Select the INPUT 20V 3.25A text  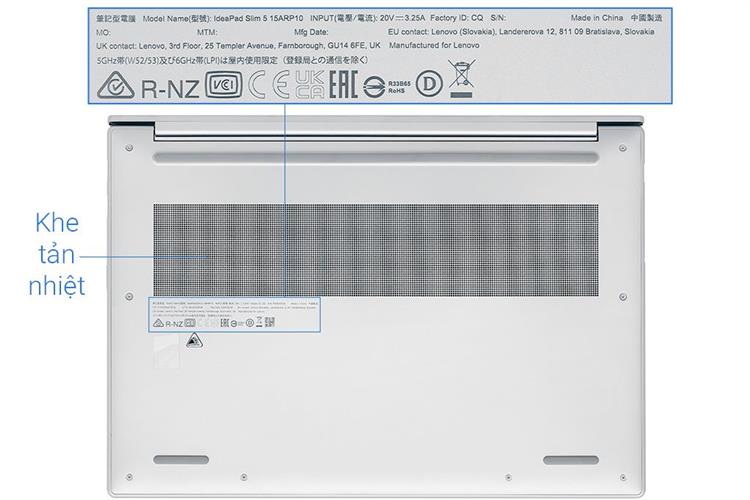[x=367, y=18]
